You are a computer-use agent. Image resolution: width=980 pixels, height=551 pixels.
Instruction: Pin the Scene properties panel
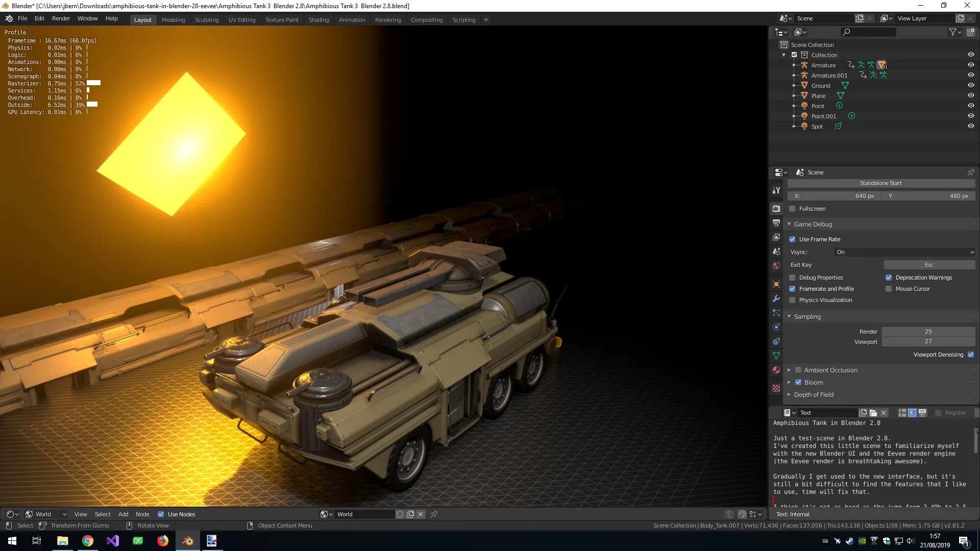(x=970, y=172)
